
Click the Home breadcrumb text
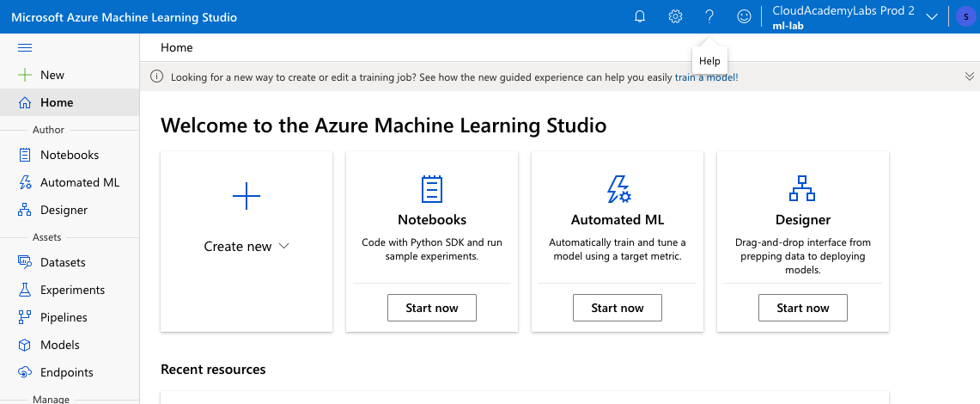pos(177,47)
